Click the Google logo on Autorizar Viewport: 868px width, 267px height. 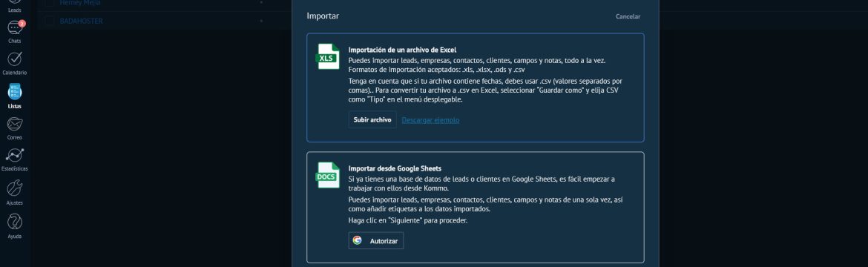[357, 240]
